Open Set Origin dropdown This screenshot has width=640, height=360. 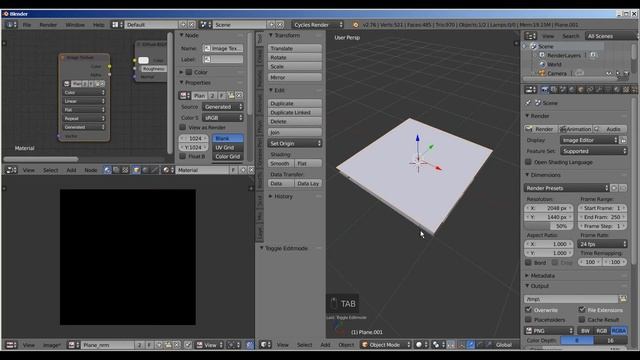point(295,143)
